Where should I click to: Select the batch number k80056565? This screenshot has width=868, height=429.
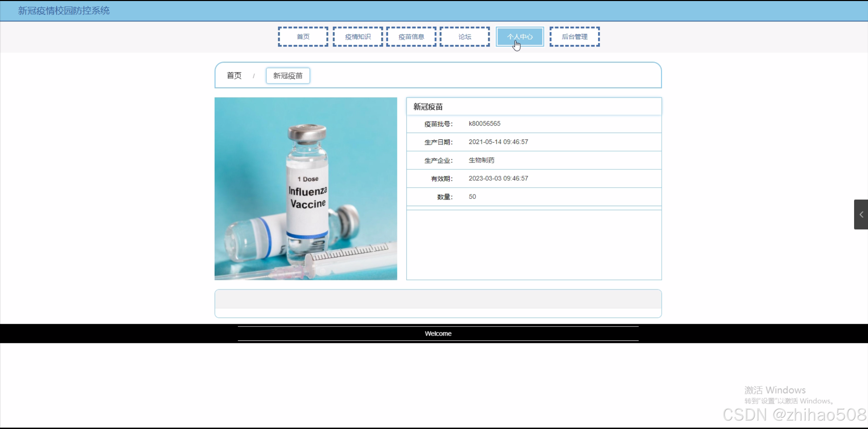[484, 124]
